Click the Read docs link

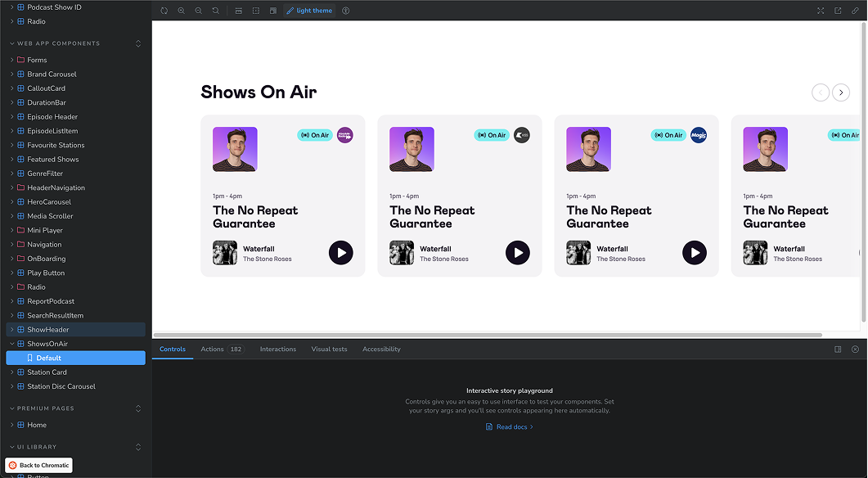click(x=510, y=427)
